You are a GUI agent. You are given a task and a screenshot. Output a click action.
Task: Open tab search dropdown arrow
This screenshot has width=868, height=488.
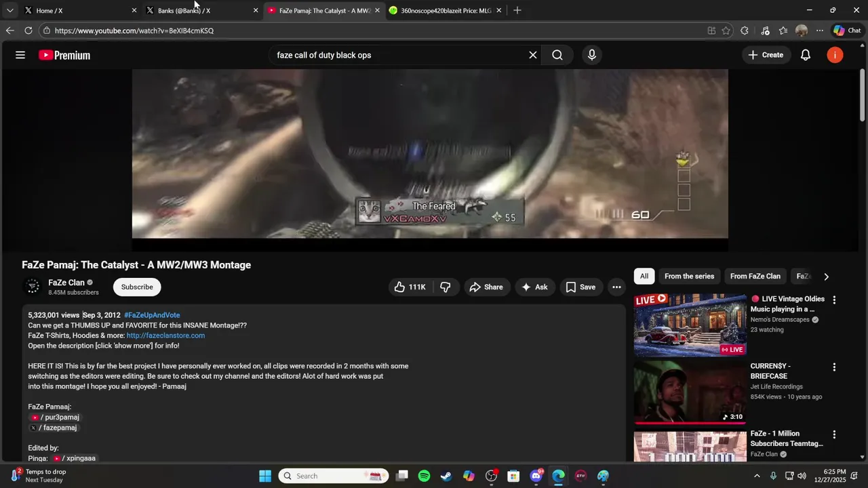pyautogui.click(x=9, y=10)
